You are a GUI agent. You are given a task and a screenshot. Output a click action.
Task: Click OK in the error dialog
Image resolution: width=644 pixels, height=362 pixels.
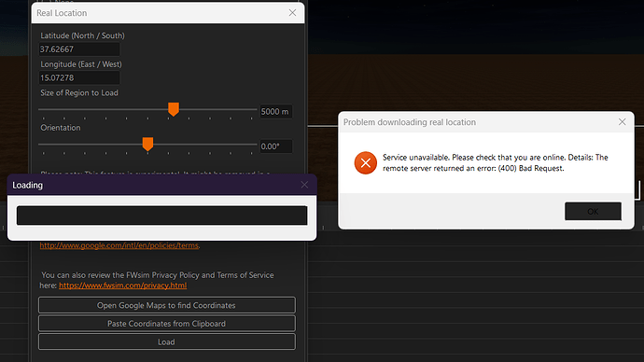click(593, 212)
